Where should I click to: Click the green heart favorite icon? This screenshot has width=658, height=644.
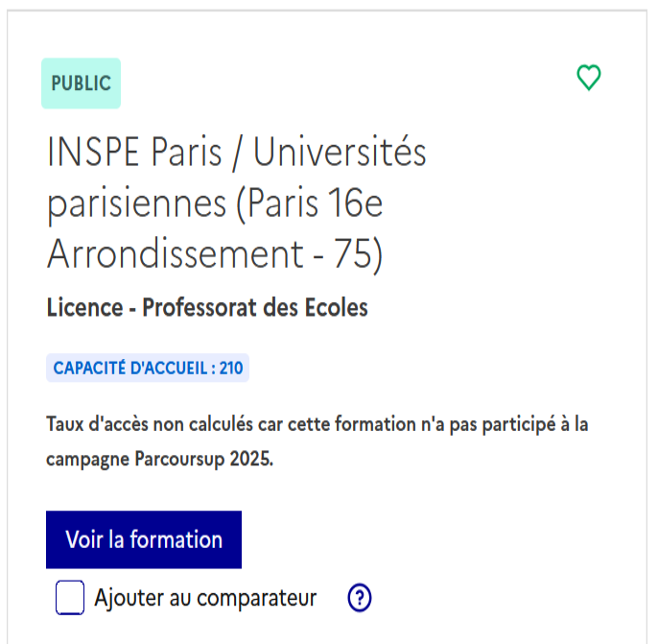pyautogui.click(x=588, y=78)
